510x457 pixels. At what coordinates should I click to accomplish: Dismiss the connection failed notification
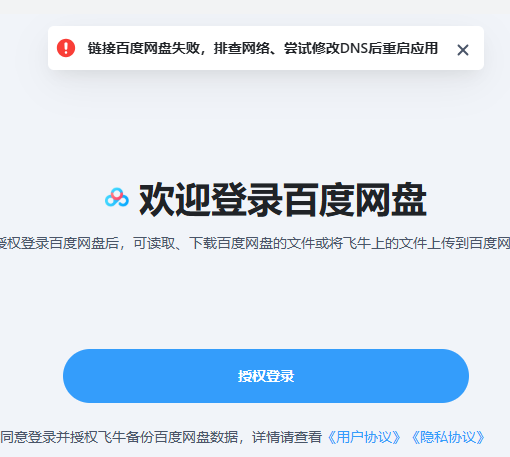(463, 50)
